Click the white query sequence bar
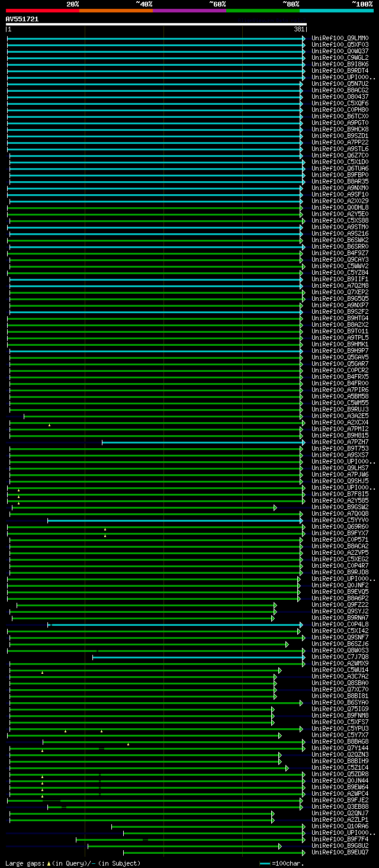Image resolution: width=379 pixels, height=868 pixels. pos(156,24)
